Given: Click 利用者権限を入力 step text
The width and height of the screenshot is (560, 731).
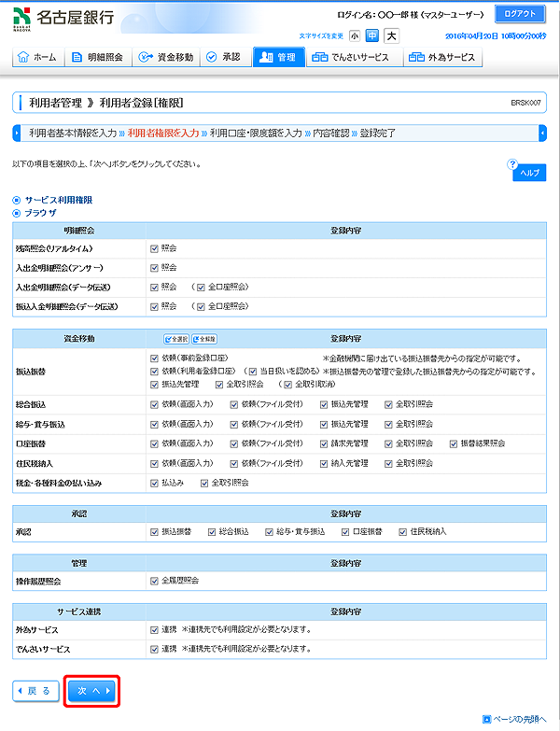Looking at the screenshot, I should [x=163, y=133].
